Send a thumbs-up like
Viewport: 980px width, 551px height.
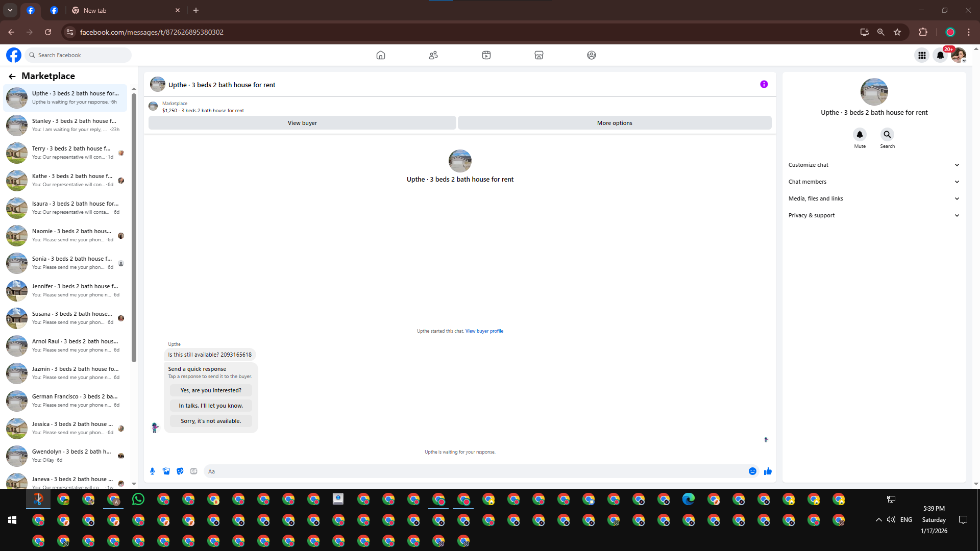[x=768, y=471]
